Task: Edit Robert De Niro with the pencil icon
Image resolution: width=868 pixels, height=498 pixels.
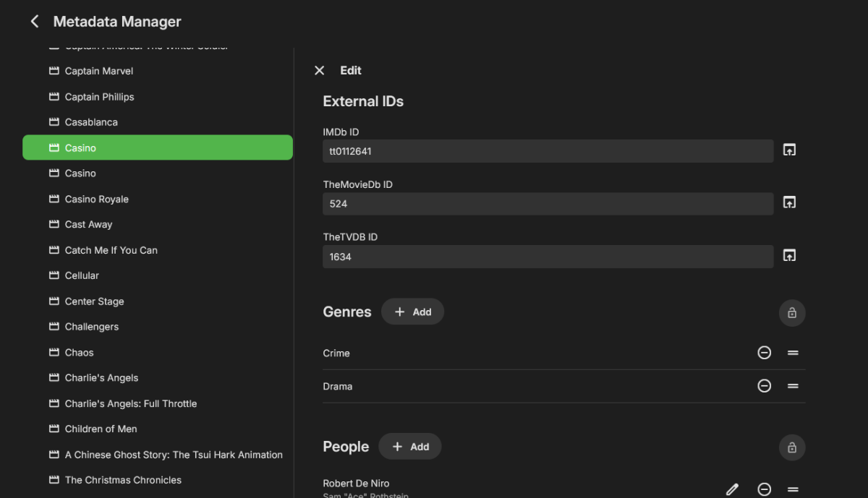Action: [731, 489]
